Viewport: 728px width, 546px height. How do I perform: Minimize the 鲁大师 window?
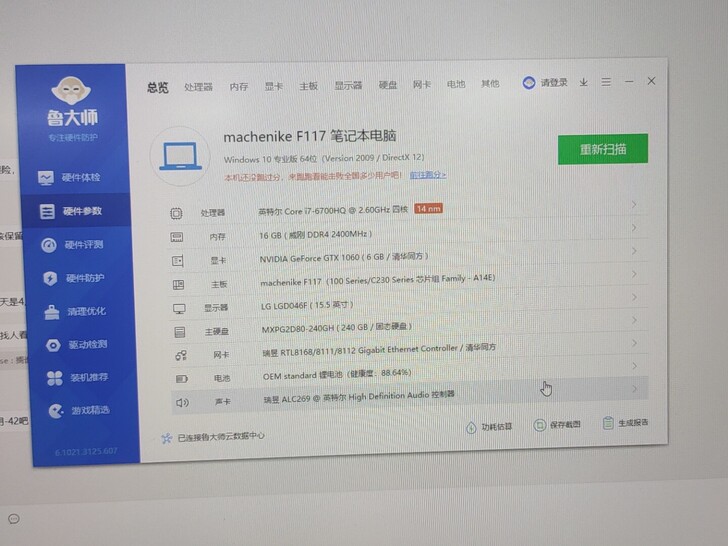click(629, 82)
